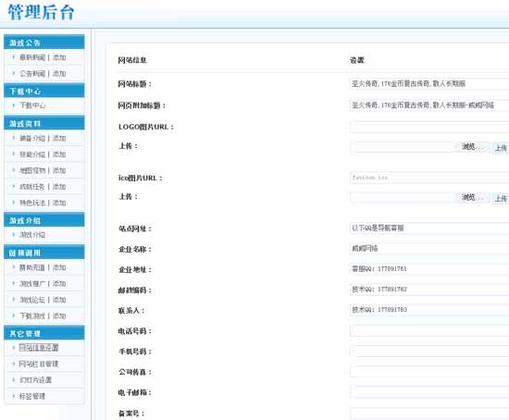Open the 最新新闻 list in sidebar

32,57
